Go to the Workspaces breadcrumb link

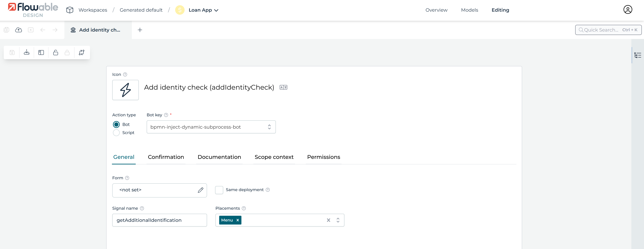pos(93,10)
